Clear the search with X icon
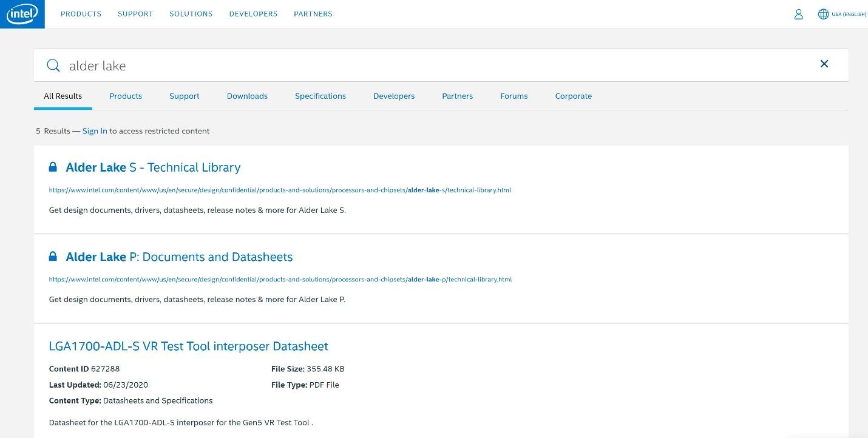The height and width of the screenshot is (438, 868). click(824, 64)
